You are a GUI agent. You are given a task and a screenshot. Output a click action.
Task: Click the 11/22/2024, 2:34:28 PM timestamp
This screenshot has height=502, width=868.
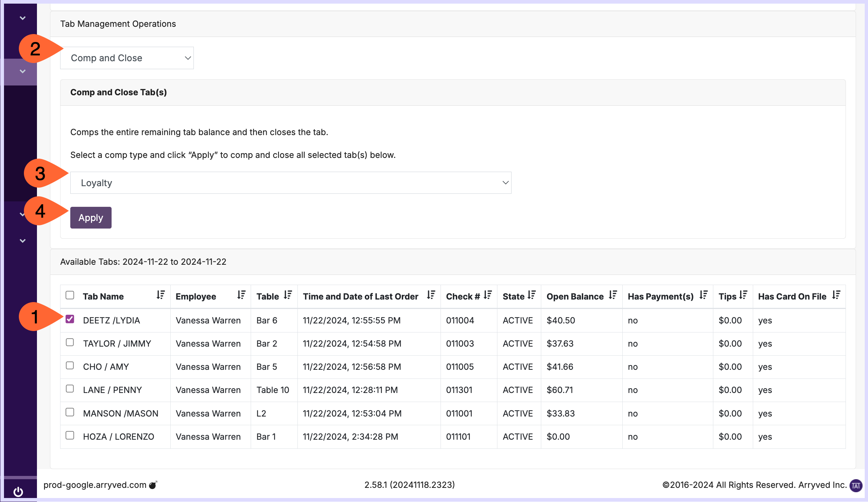350,437
